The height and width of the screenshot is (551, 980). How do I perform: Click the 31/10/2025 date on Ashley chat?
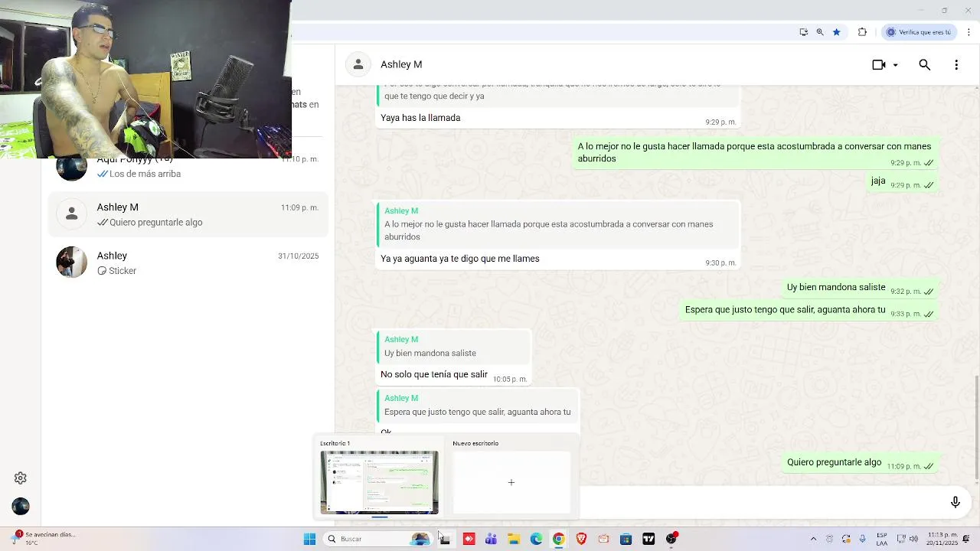(x=299, y=256)
